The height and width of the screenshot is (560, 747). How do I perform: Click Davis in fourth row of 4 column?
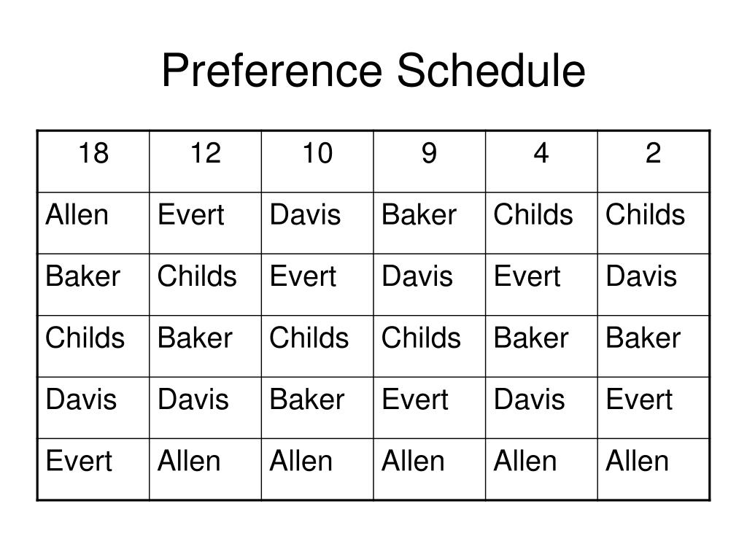pos(530,399)
